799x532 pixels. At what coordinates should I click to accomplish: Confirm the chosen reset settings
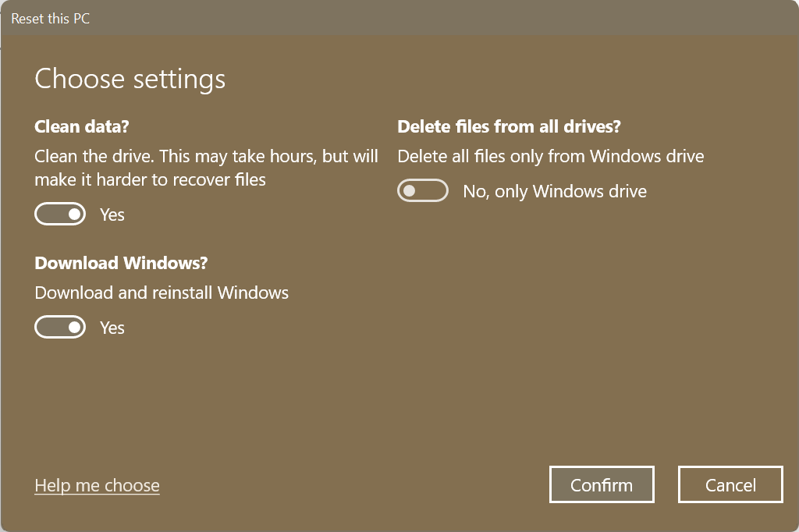click(x=602, y=484)
